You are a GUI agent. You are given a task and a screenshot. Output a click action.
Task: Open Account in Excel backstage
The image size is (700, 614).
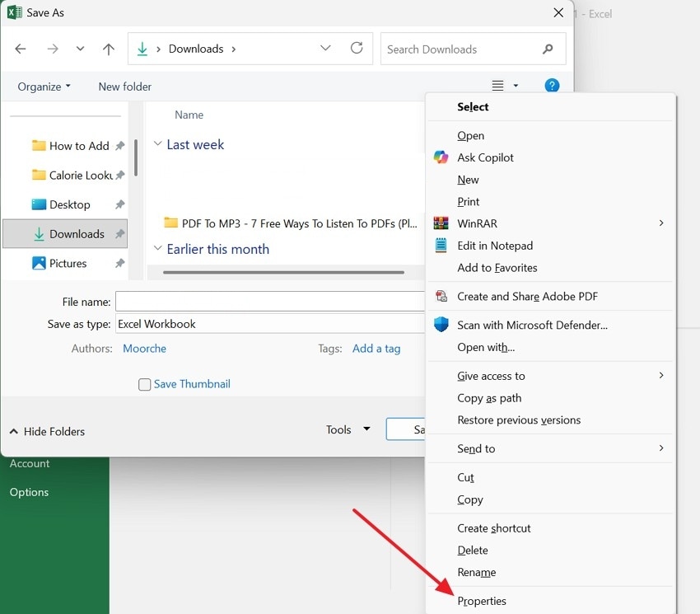pos(30,463)
